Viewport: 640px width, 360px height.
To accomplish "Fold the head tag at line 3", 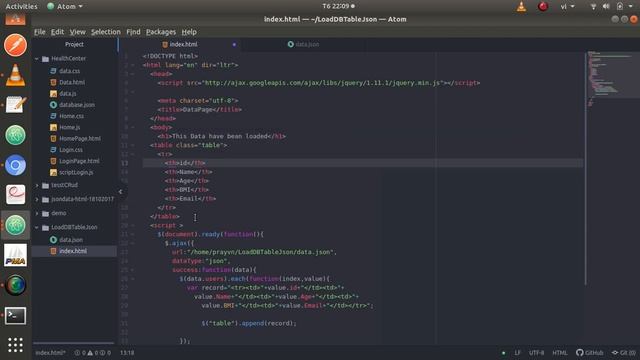I will (133, 74).
